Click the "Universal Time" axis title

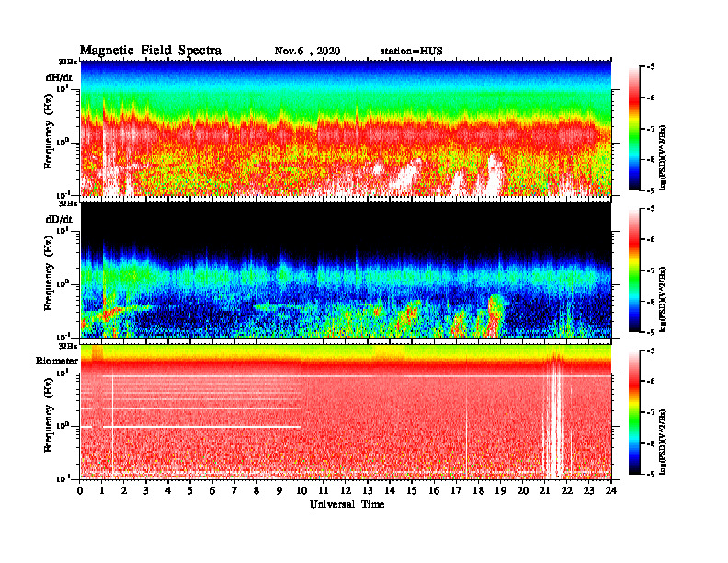click(347, 504)
